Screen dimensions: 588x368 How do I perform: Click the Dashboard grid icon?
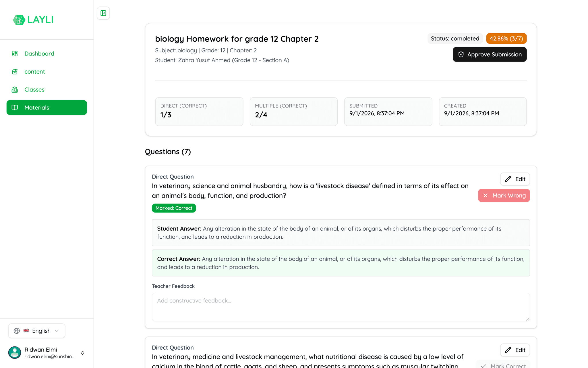coord(15,54)
